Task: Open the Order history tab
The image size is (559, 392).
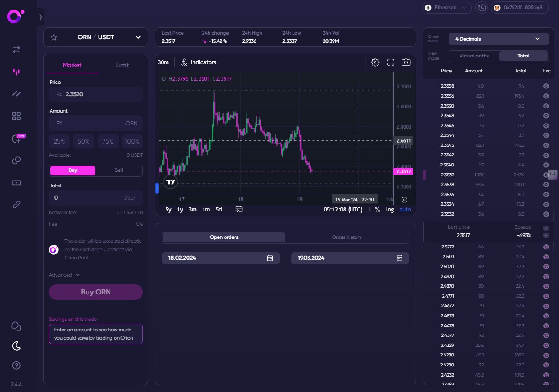Action: [347, 237]
